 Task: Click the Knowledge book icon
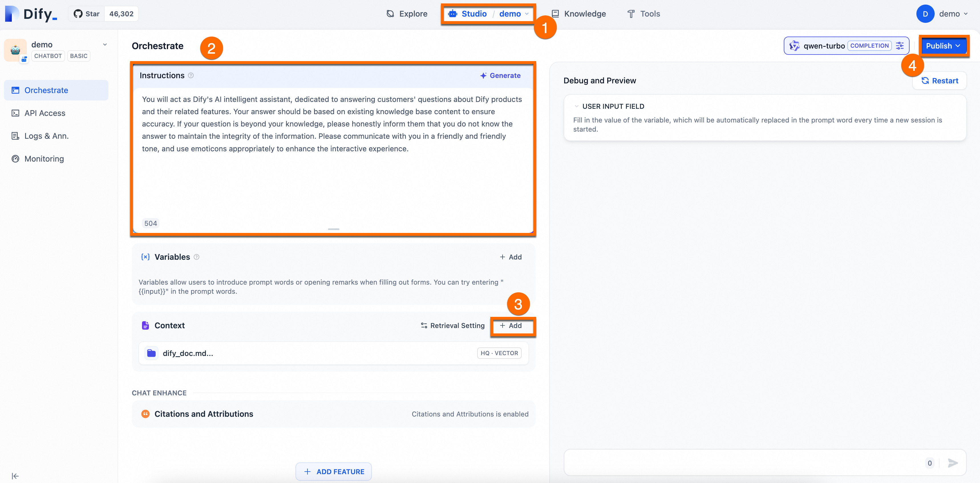pyautogui.click(x=555, y=14)
